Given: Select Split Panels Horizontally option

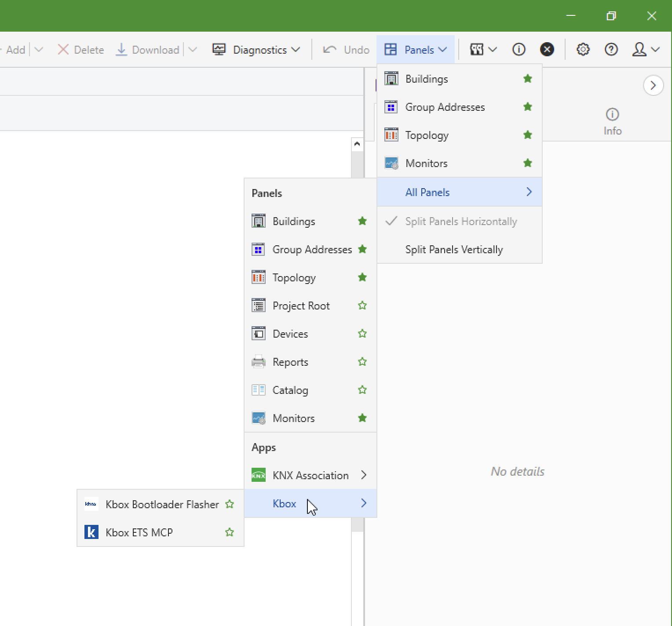Looking at the screenshot, I should coord(459,221).
